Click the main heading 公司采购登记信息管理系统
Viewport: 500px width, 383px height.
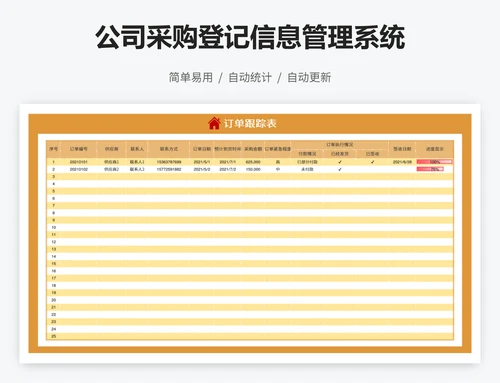(x=250, y=37)
